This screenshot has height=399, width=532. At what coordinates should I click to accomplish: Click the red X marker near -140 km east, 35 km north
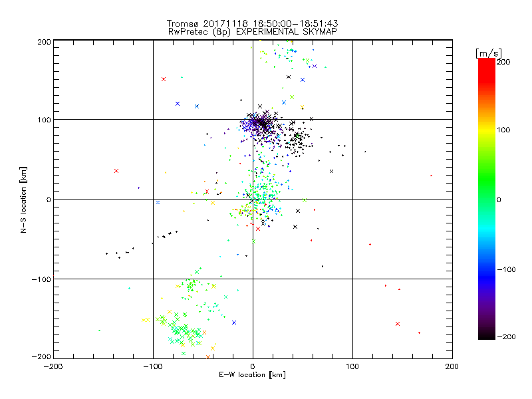(x=116, y=171)
